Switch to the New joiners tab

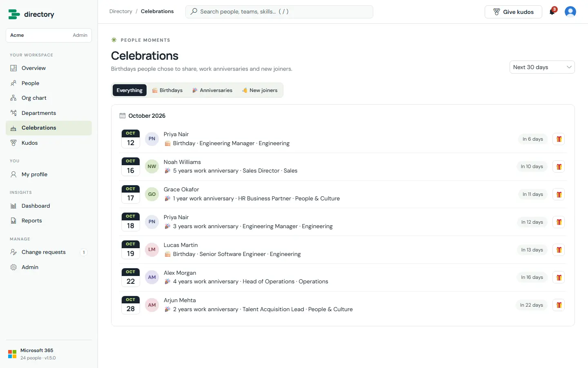tap(260, 90)
